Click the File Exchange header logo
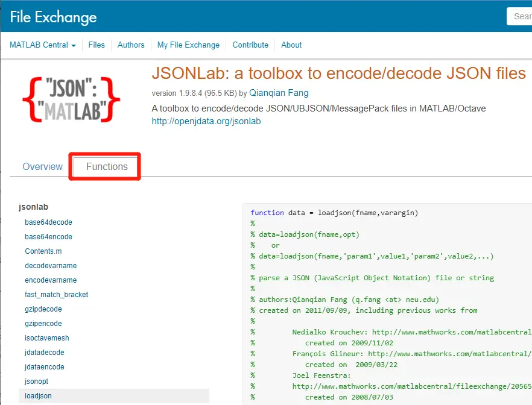The width and height of the screenshot is (532, 405). 53,17
